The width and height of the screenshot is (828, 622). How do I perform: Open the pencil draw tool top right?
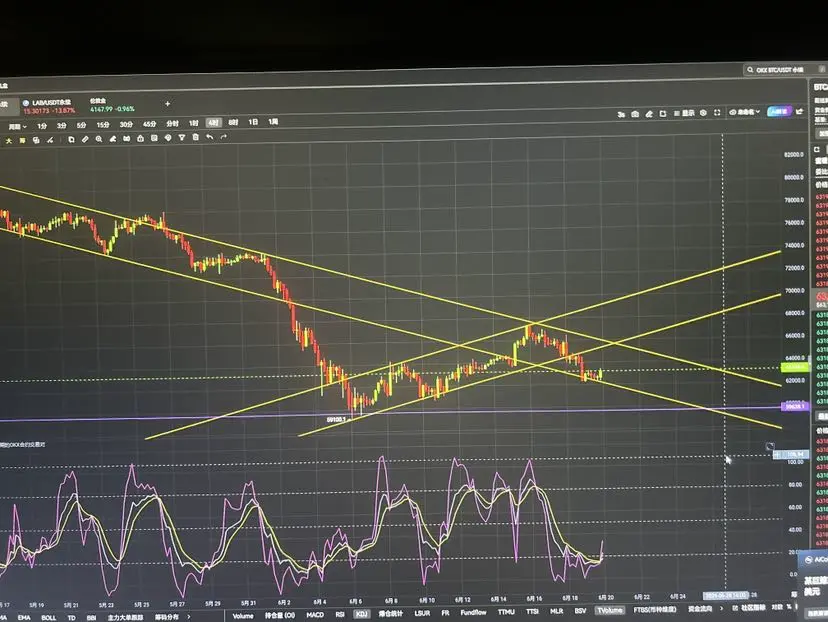click(649, 114)
